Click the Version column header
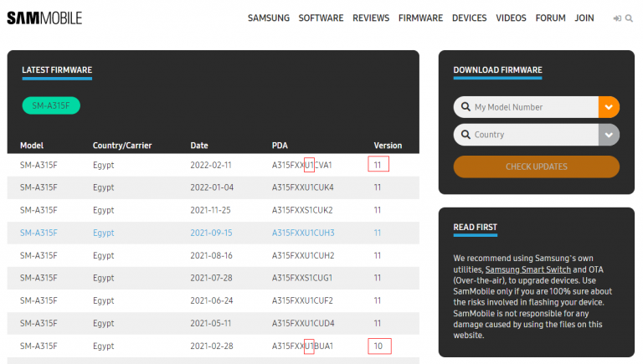Screen dimensions: 643x364 pos(388,146)
